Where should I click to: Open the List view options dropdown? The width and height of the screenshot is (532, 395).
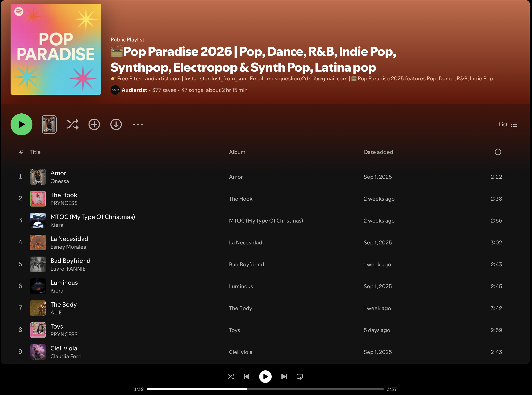click(508, 124)
